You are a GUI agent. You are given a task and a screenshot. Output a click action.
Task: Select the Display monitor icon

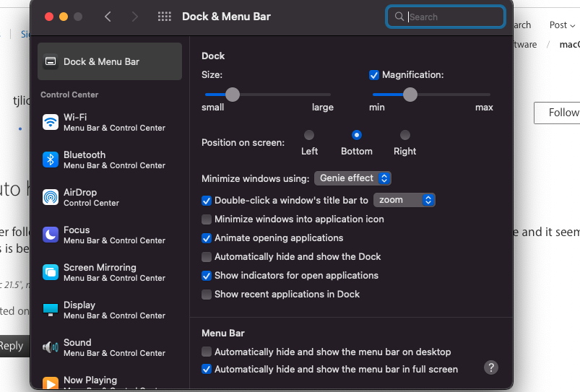click(51, 310)
